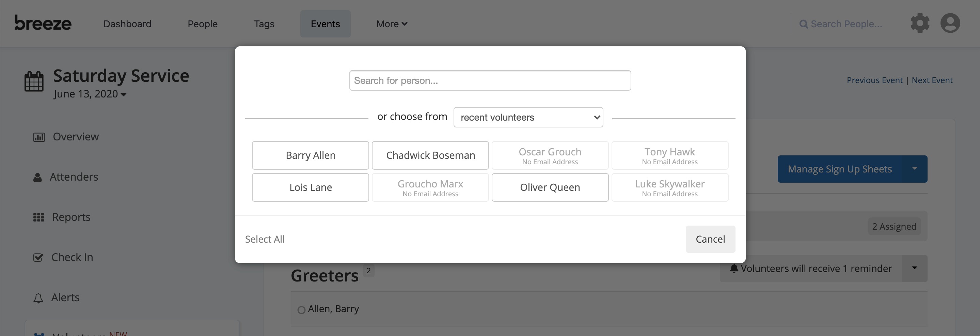Click the Alerts bell icon
This screenshot has width=980, height=336.
point(38,298)
